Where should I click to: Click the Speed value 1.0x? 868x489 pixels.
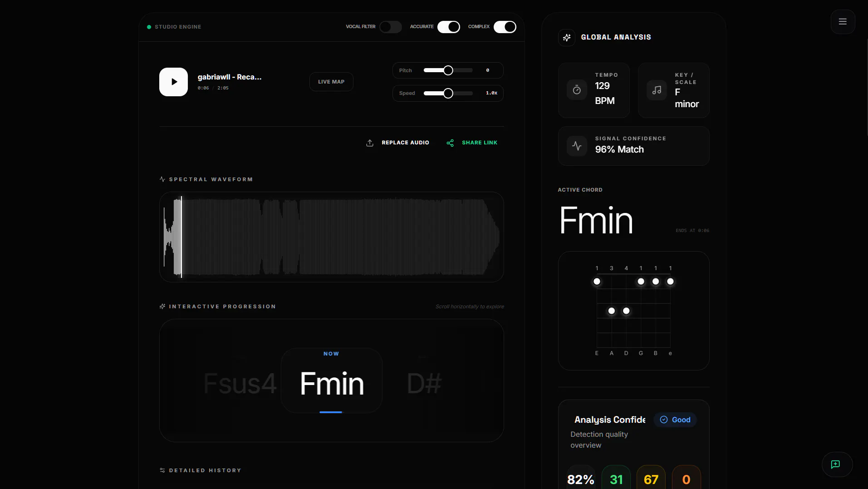(x=491, y=93)
